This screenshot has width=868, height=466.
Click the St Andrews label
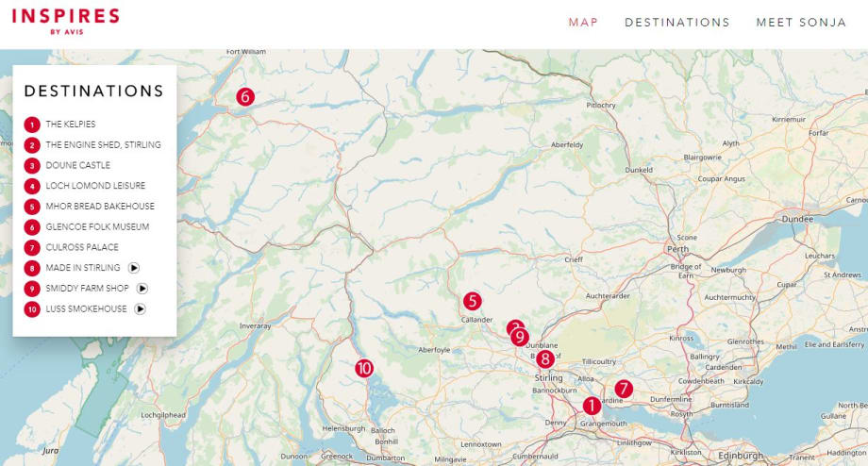[842, 275]
